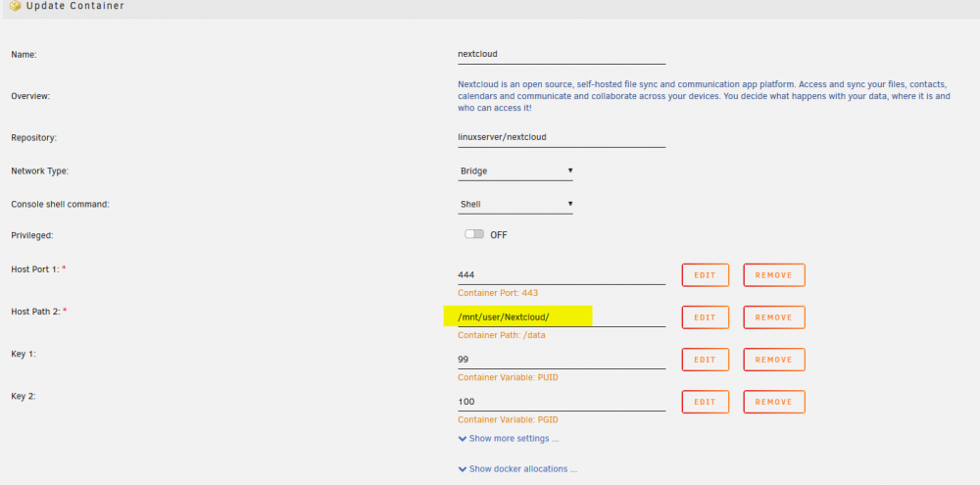
Task: Remove the Host Port 1 entry
Action: 774,275
